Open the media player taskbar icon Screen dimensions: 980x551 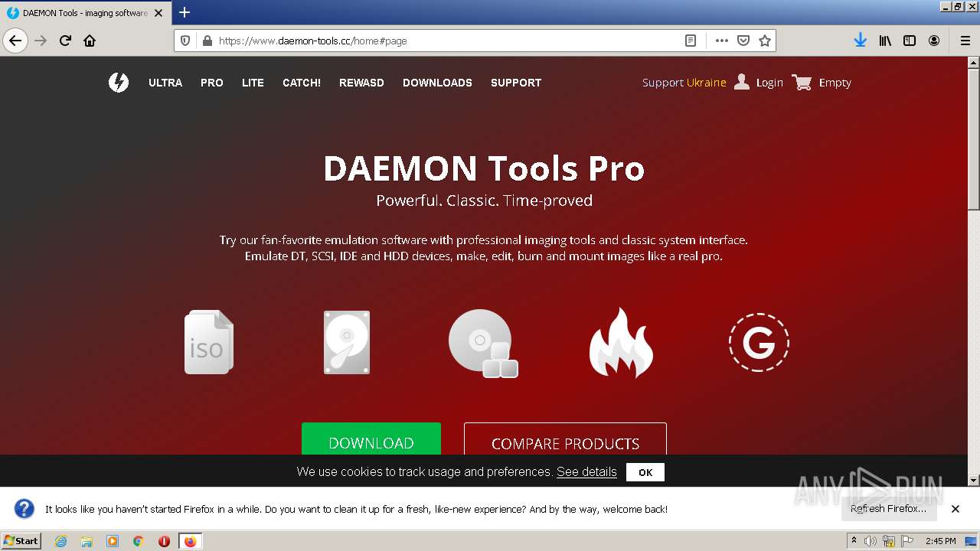[113, 541]
